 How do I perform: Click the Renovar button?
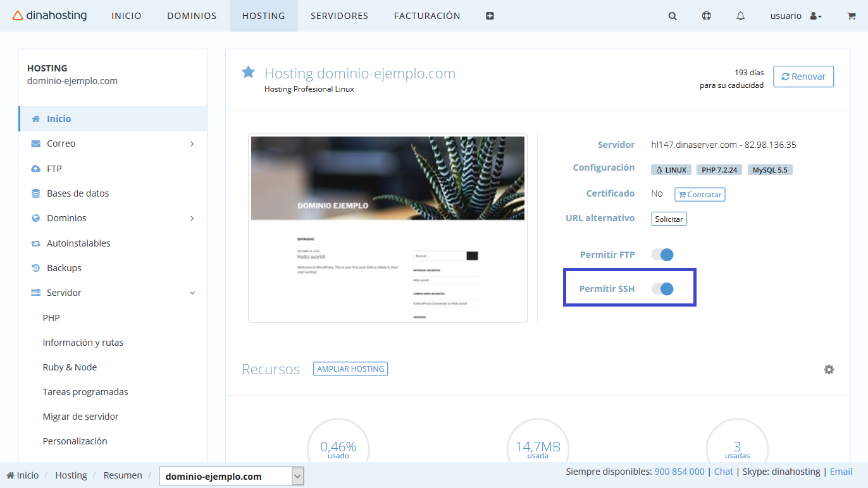(x=803, y=76)
